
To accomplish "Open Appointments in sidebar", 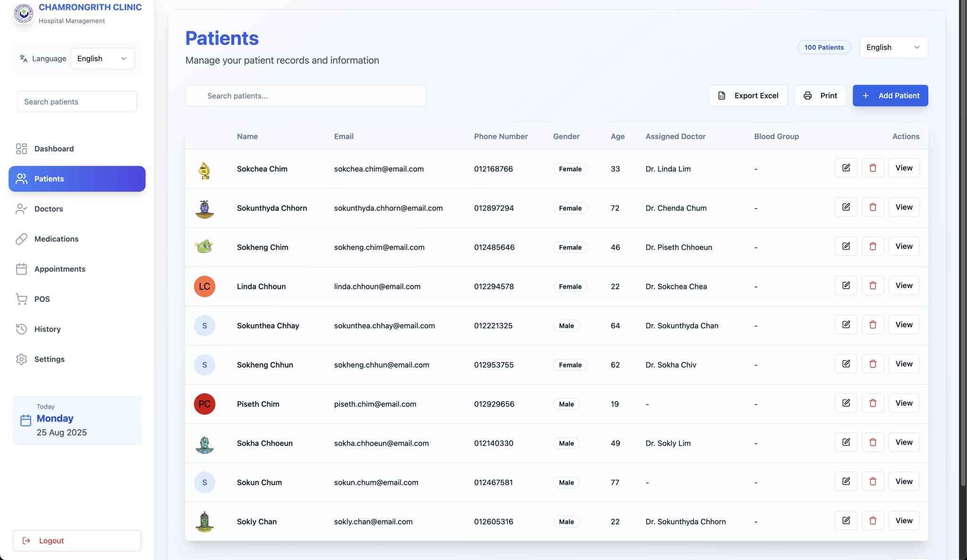I will pyautogui.click(x=59, y=269).
